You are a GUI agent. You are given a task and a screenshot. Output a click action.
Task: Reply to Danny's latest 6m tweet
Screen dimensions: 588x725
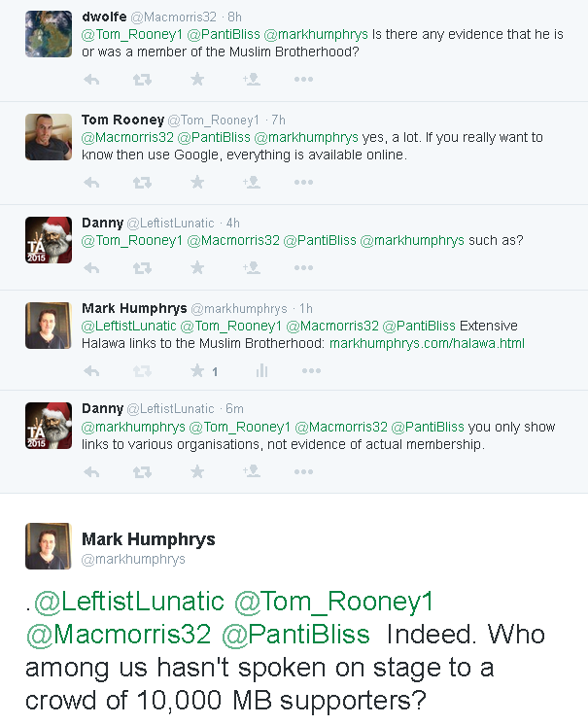pyautogui.click(x=92, y=471)
